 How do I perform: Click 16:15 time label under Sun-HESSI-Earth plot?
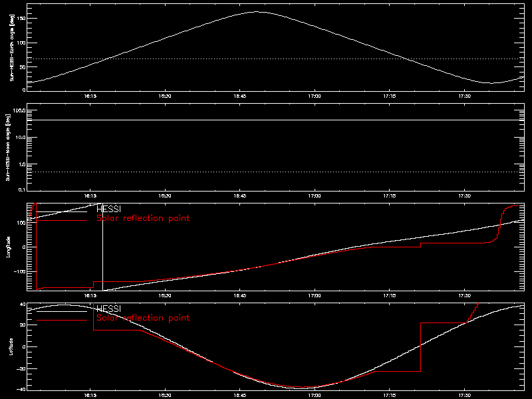pyautogui.click(x=90, y=96)
